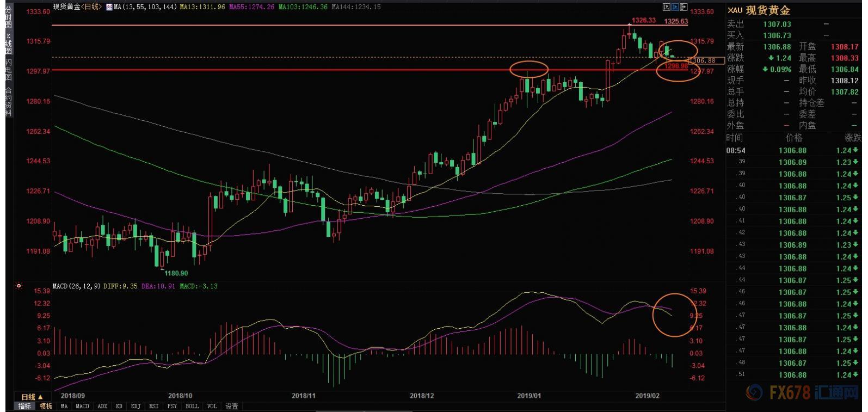
Task: Open the 日线 period selector
Action: [32, 397]
